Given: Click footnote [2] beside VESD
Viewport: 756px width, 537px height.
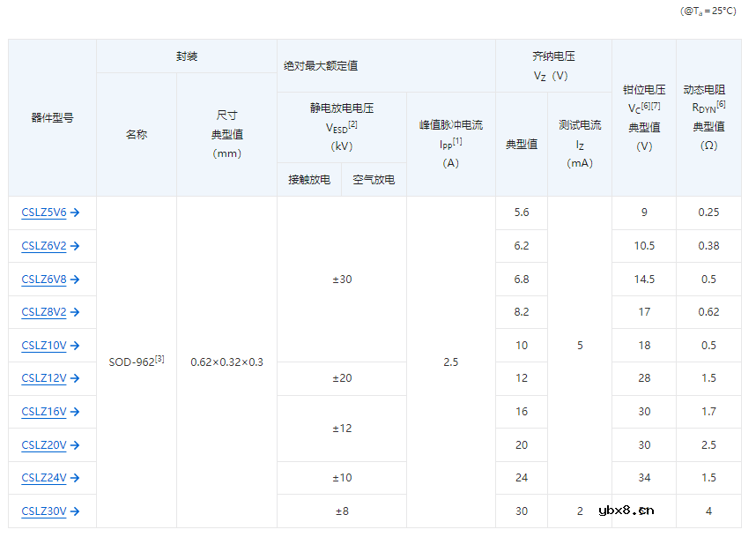Looking at the screenshot, I should [352, 124].
